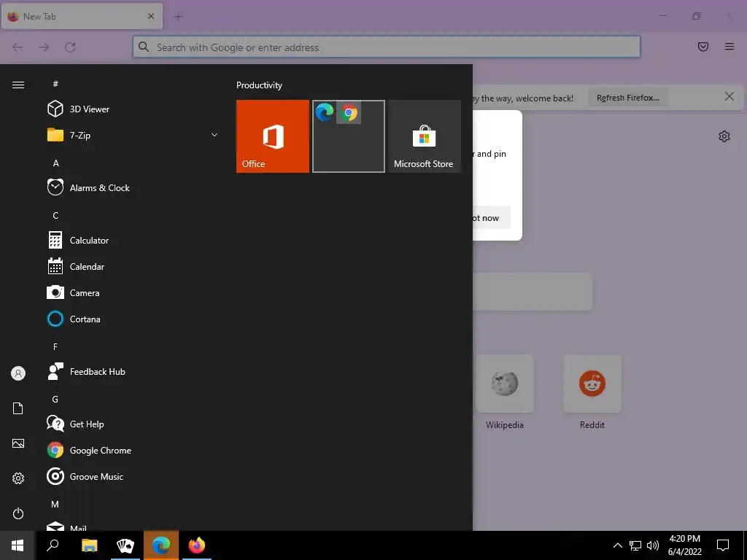Click the letter M header

click(x=55, y=504)
